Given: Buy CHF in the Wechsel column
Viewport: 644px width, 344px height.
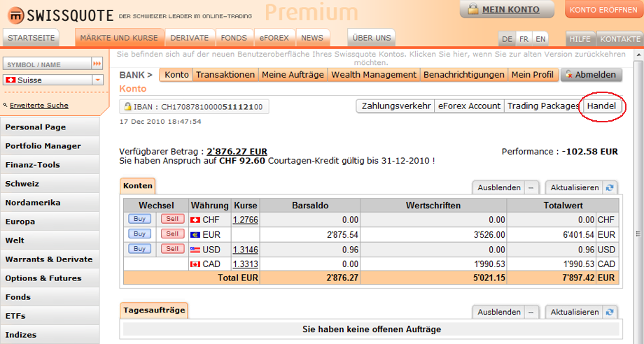Looking at the screenshot, I should pyautogui.click(x=139, y=219).
